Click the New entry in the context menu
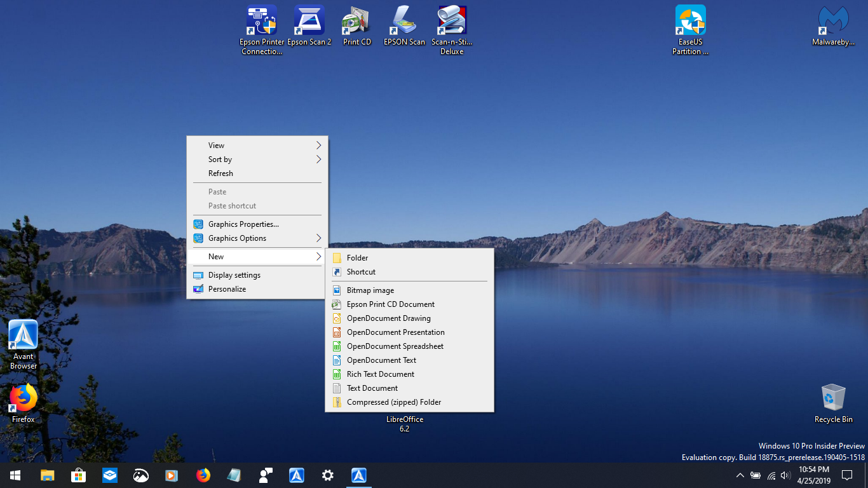868x488 pixels. click(257, 257)
